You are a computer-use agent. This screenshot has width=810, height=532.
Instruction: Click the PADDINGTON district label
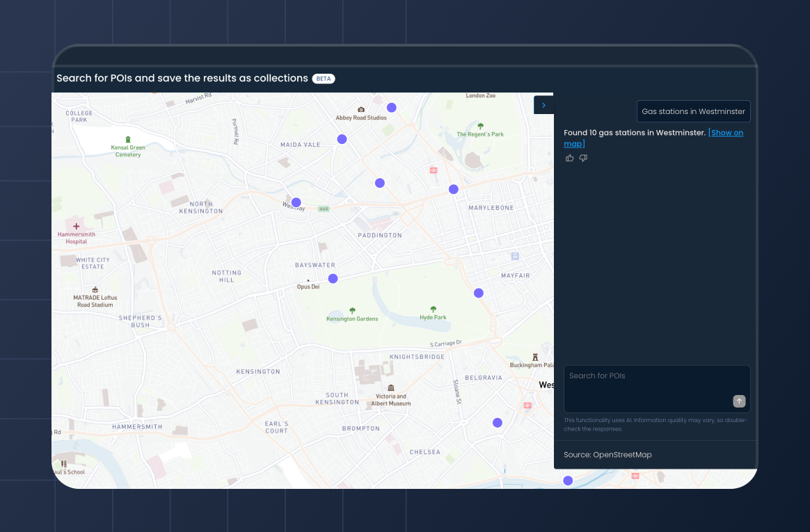(x=380, y=235)
